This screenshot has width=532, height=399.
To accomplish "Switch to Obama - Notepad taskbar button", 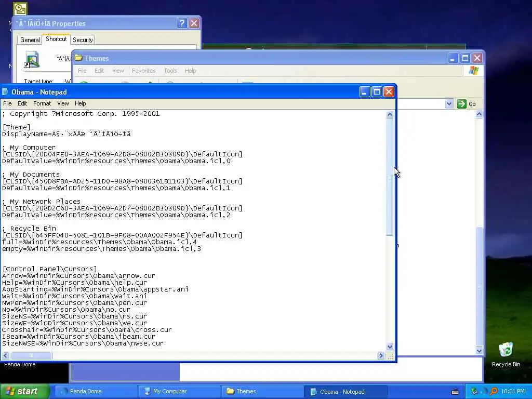I will [x=345, y=392].
